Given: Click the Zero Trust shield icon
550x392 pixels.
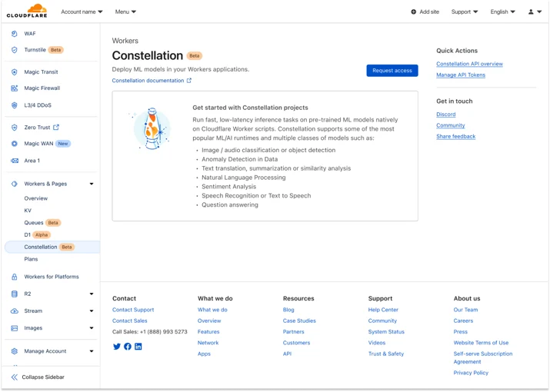Looking at the screenshot, I should (x=14, y=128).
